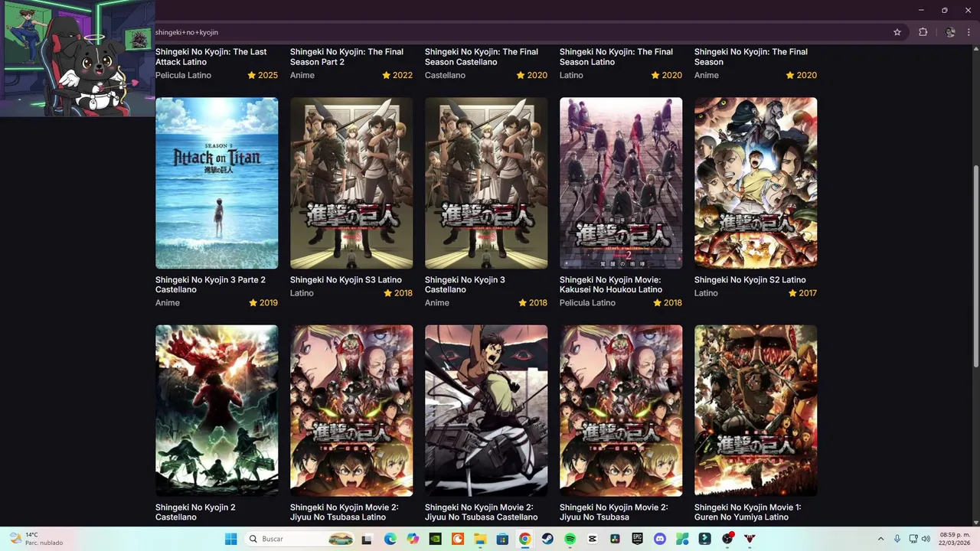Image resolution: width=980 pixels, height=551 pixels.
Task: Open Shingeki No Kyojin 3 Parte 2 Castellano title
Action: coord(211,285)
